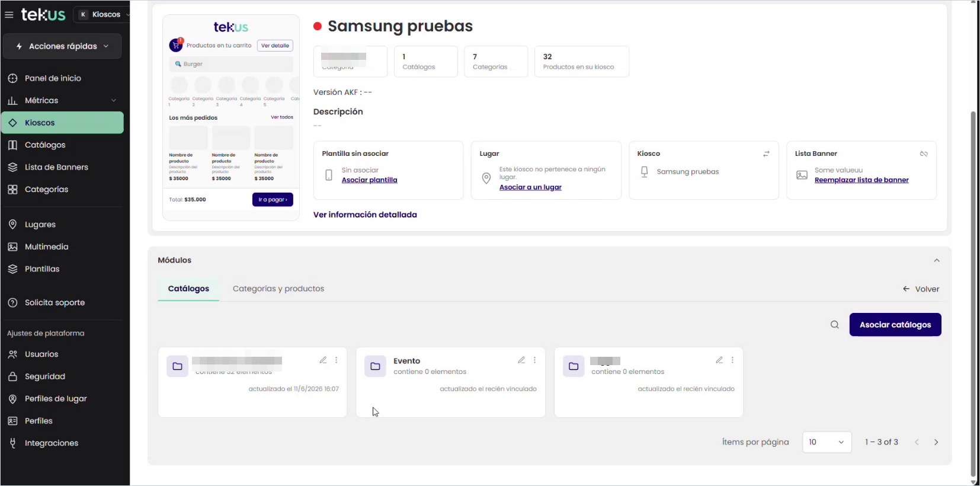The image size is (980, 486).
Task: Click Asociar catálogos button
Action: (895, 325)
